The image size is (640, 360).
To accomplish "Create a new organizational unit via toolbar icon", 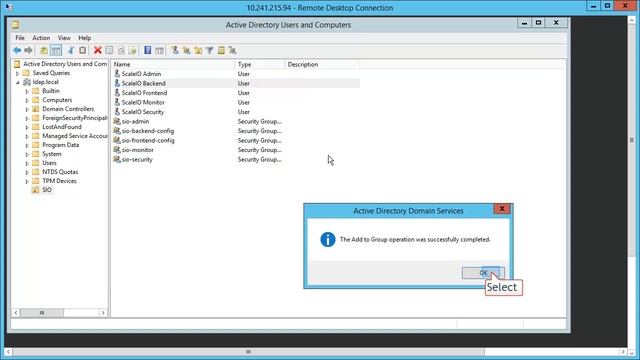I will point(198,50).
